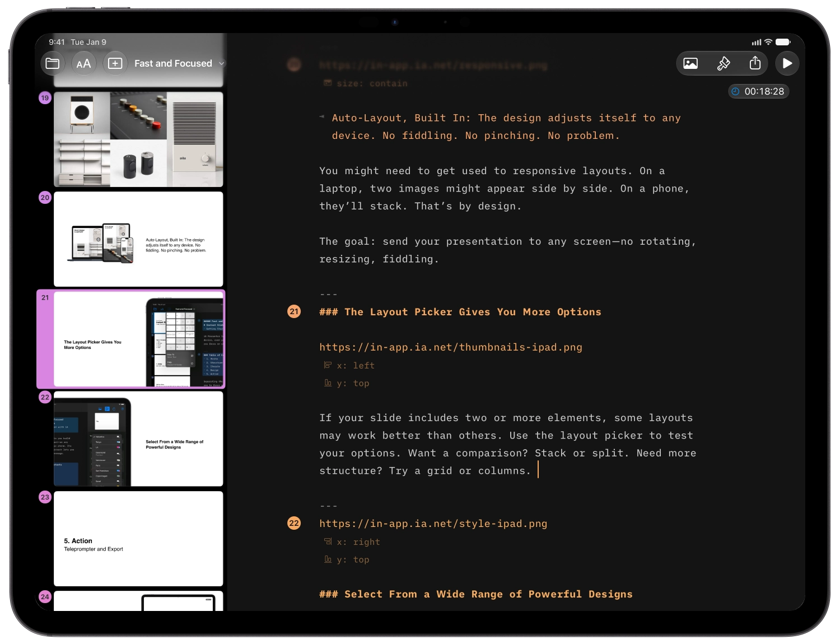
Task: Open the folder library icon
Action: [53, 63]
